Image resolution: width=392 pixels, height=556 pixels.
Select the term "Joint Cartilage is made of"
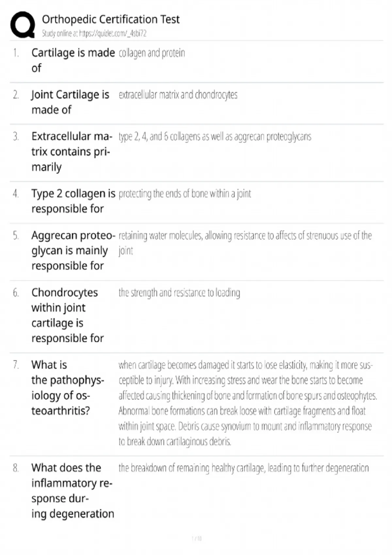coord(70,102)
